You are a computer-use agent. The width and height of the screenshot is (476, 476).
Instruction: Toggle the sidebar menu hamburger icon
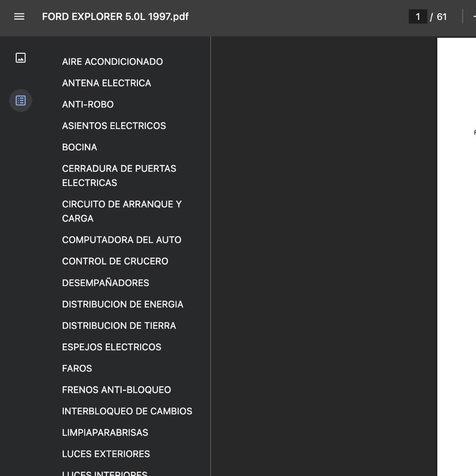click(x=19, y=17)
